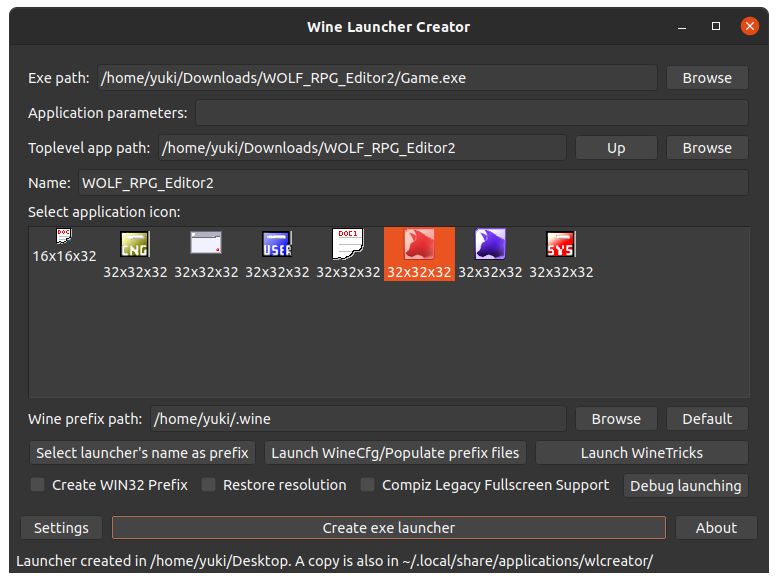Click the Launcher created status message
778x582 pixels.
(x=334, y=561)
